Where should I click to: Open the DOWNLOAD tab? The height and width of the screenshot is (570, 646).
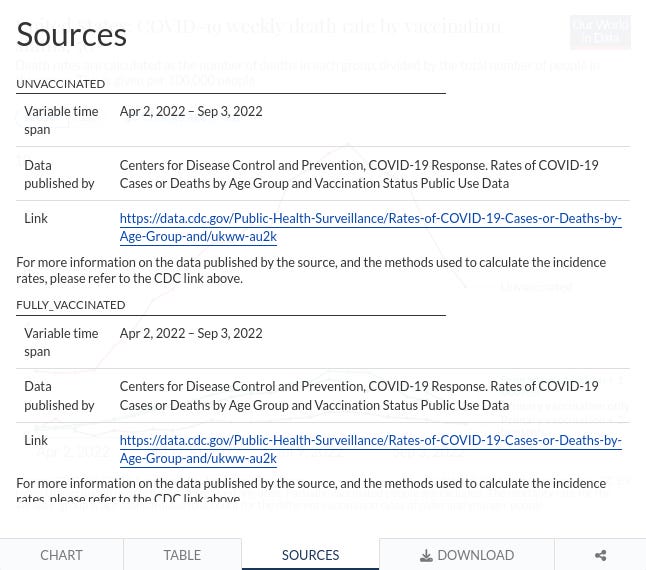click(x=467, y=555)
